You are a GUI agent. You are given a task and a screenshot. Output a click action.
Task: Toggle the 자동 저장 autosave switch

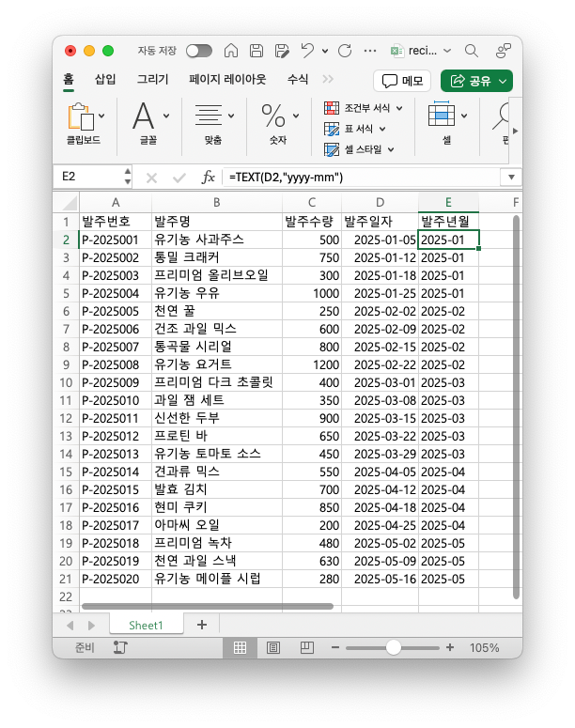(199, 51)
